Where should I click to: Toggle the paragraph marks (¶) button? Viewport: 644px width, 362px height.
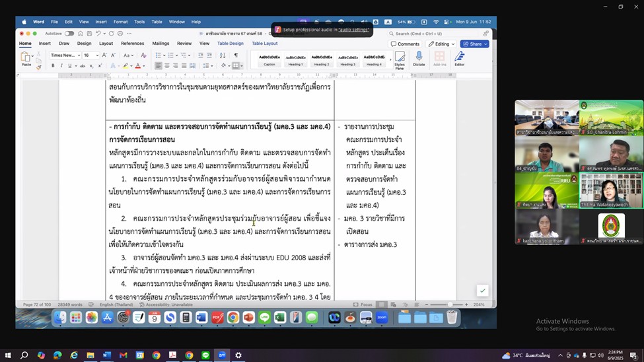coord(236,55)
